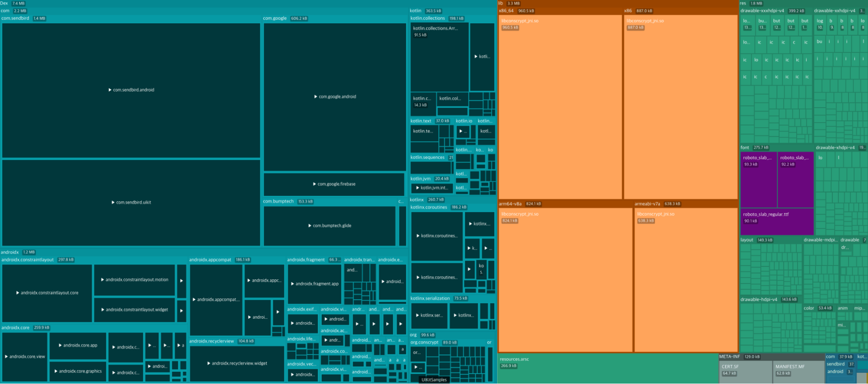Click the androidx.fragment label
This screenshot has height=384, width=868.
(x=306, y=260)
